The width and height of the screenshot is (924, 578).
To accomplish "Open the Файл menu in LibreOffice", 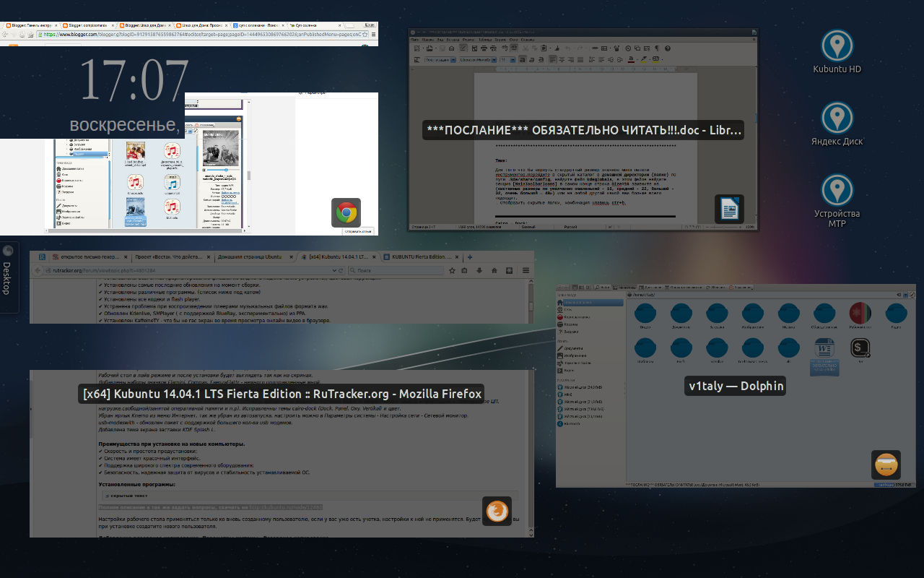I will pyautogui.click(x=414, y=40).
